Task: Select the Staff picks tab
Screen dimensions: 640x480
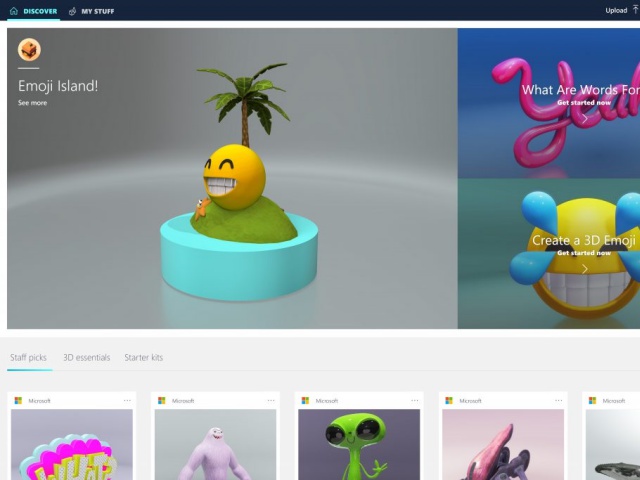Action: pos(28,357)
